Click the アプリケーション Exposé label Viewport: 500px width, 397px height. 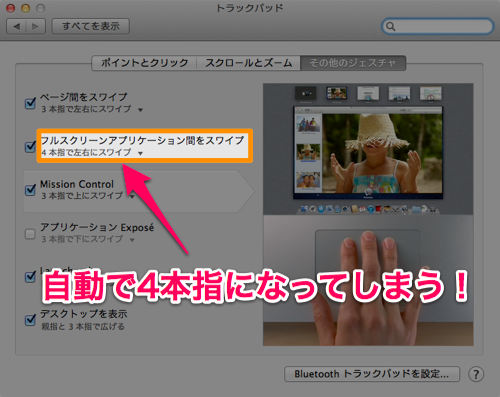97,227
